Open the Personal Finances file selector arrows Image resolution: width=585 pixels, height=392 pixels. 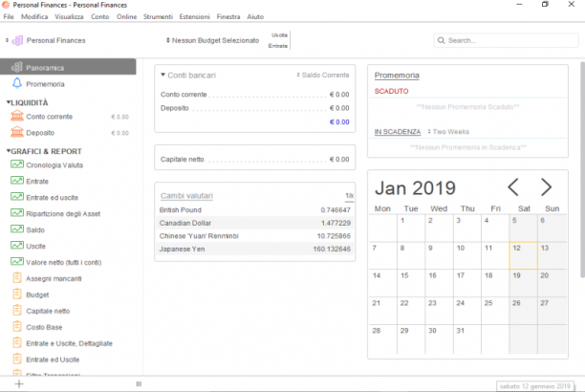(x=7, y=40)
